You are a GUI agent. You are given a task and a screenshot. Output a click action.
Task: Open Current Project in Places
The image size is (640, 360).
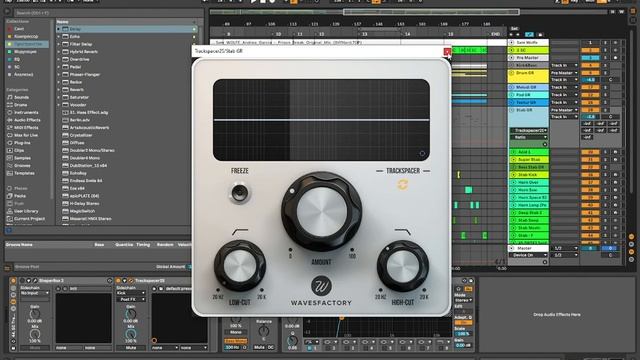[29, 219]
